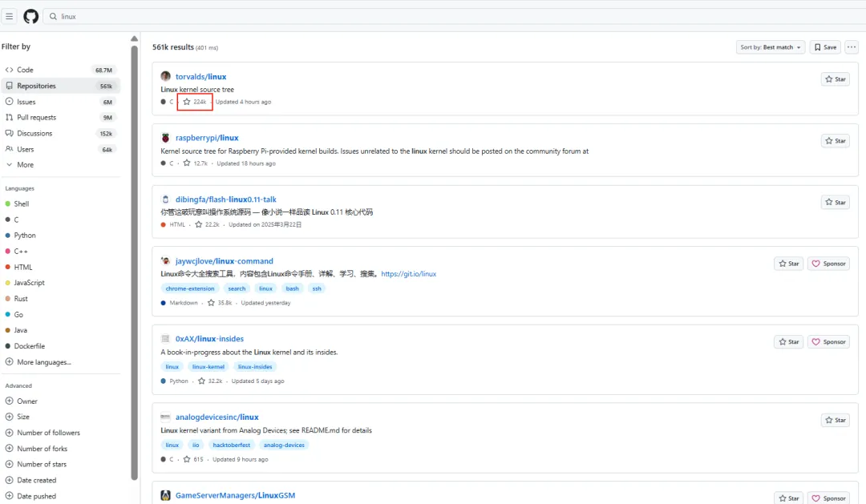Open jaywcjlove/linux-command repository
The image size is (866, 504).
[x=225, y=261]
